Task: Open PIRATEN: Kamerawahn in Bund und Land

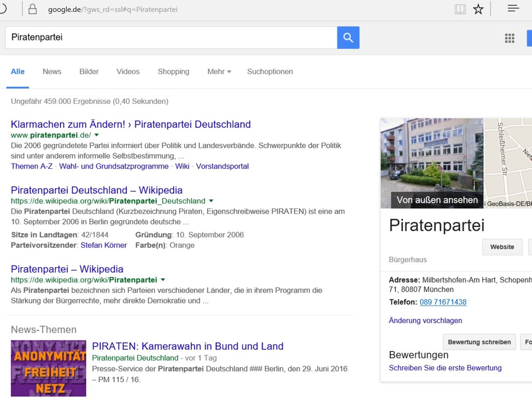Action: point(188,346)
